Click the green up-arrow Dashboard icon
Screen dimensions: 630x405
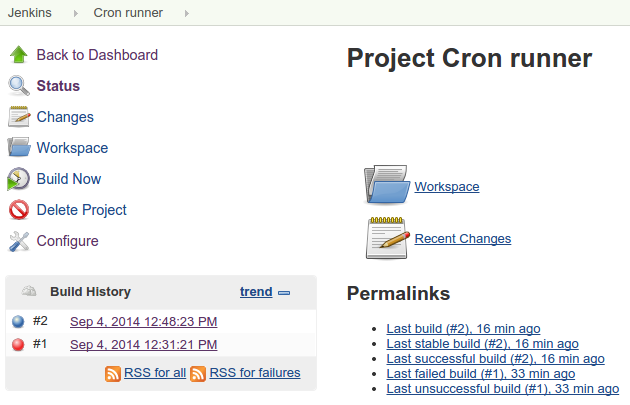(18, 55)
